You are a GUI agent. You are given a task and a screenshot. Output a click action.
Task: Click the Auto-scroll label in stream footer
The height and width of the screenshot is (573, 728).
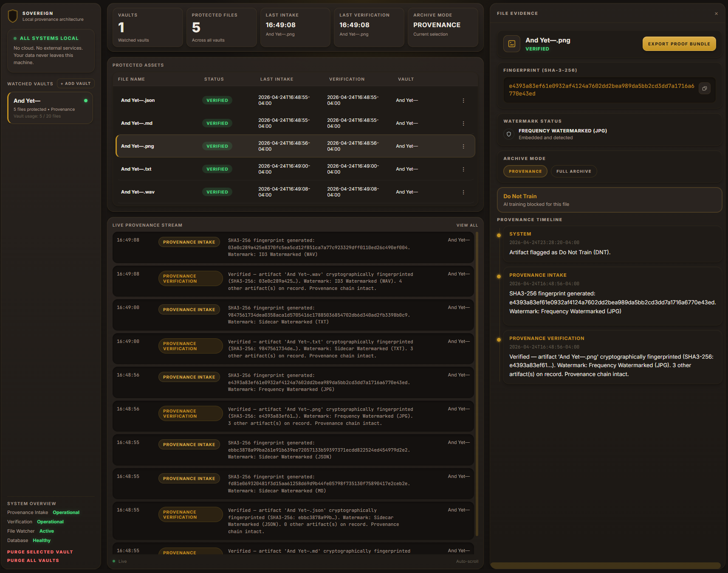coord(467,562)
